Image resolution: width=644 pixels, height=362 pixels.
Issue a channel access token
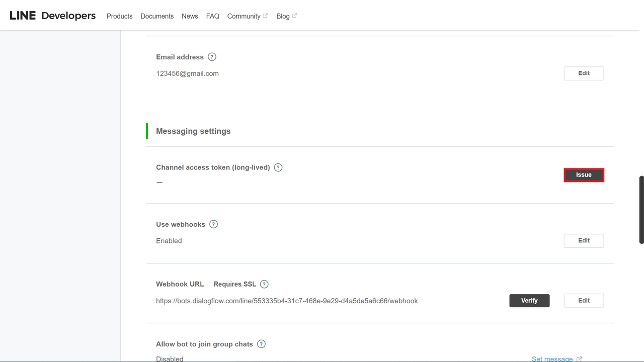coord(584,175)
